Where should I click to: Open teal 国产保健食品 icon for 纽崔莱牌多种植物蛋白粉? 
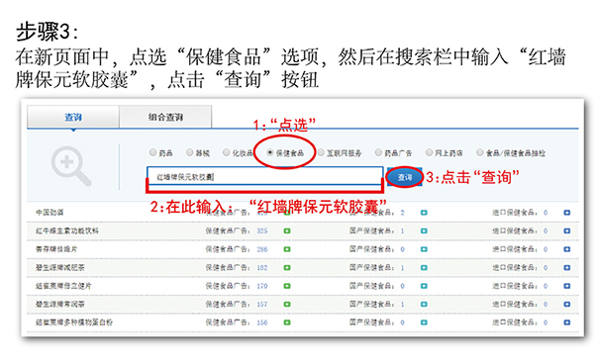pyautogui.click(x=424, y=322)
